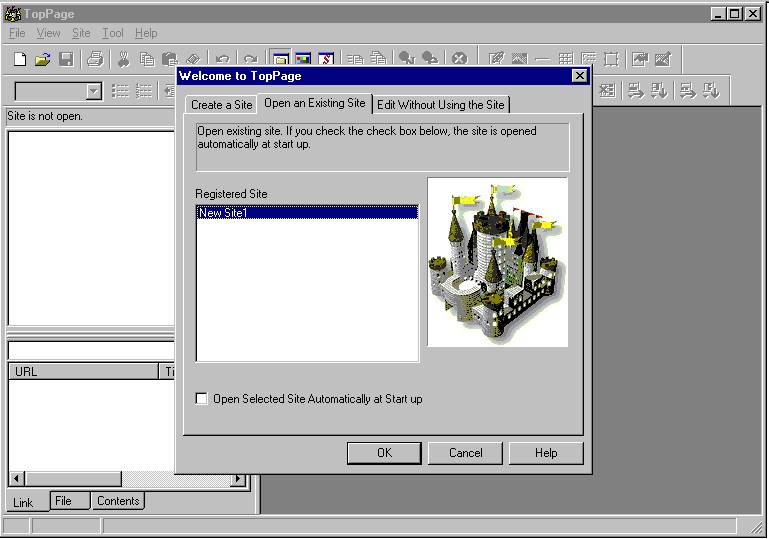769x539 pixels.
Task: Click the pencil edit page icon
Action: (496, 59)
